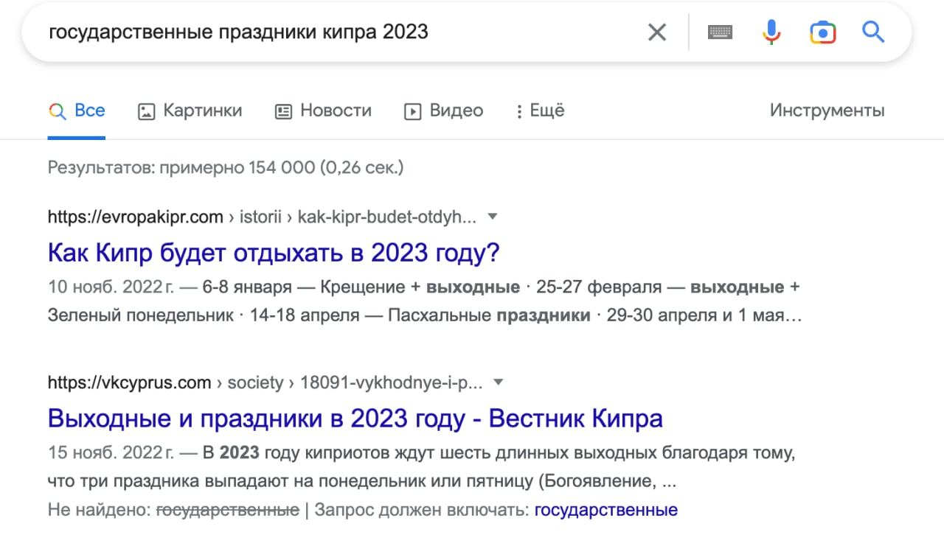Select the Все results tab
The height and width of the screenshot is (560, 944).
(89, 111)
